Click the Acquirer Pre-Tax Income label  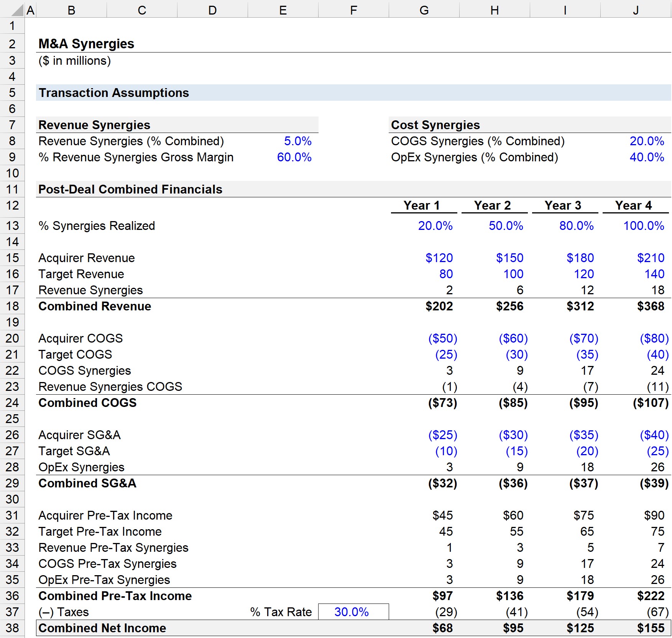[105, 515]
